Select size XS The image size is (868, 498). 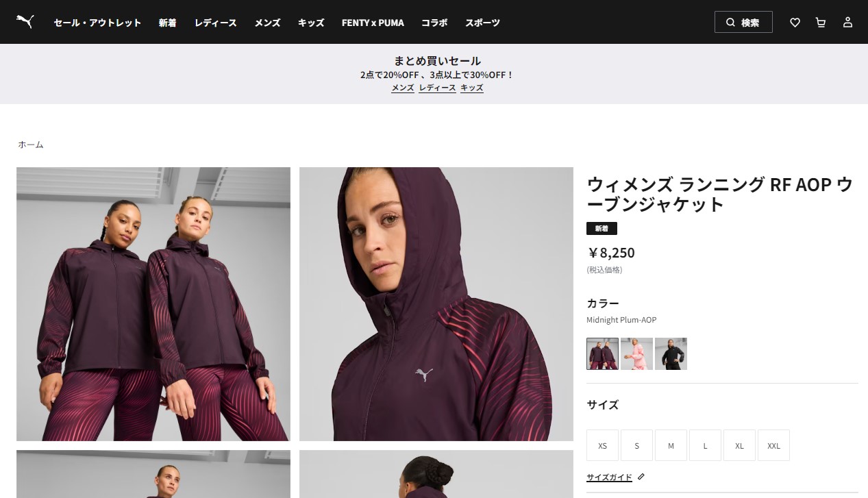[x=602, y=445]
